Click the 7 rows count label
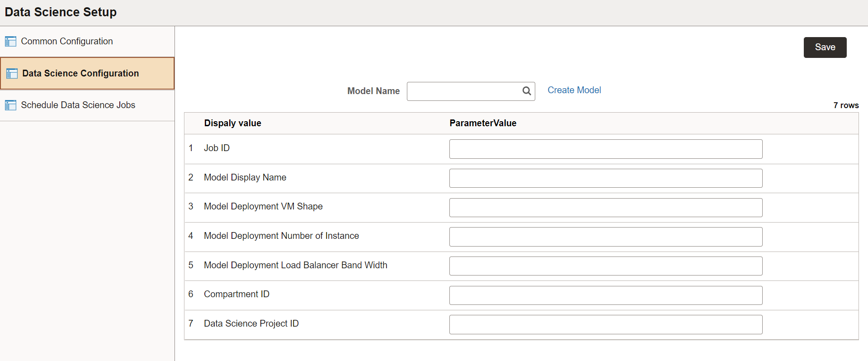 tap(846, 105)
